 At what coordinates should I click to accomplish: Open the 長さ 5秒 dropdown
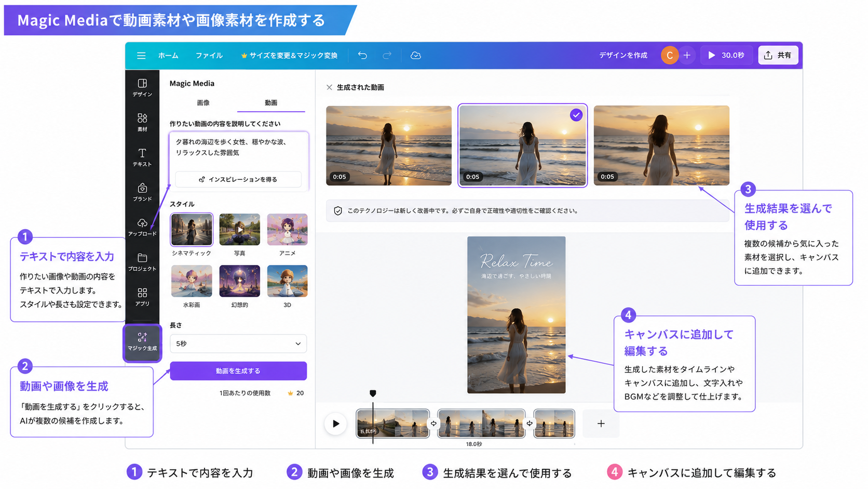pos(238,343)
